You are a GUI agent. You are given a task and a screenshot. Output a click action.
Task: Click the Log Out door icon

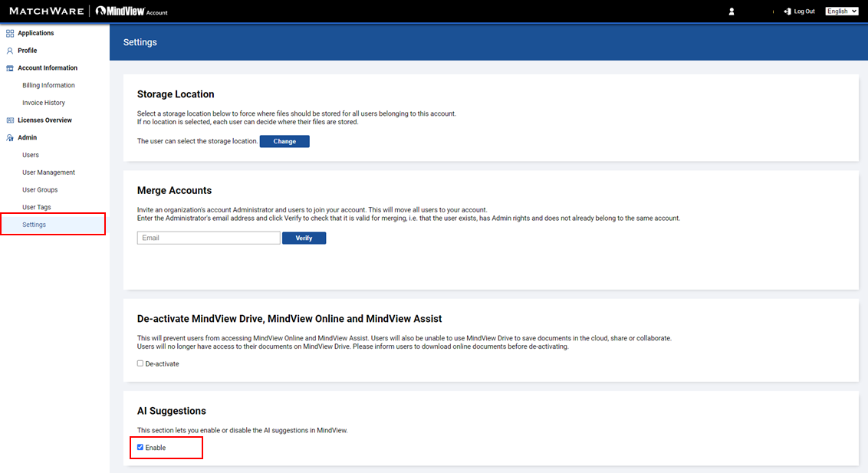(787, 11)
